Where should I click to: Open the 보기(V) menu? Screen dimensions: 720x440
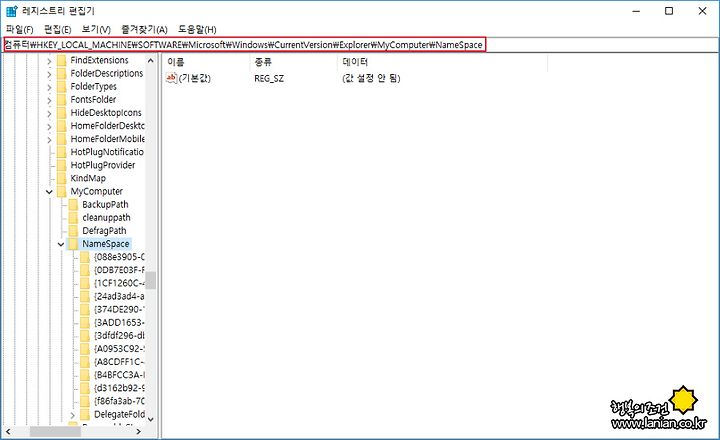pos(96,29)
